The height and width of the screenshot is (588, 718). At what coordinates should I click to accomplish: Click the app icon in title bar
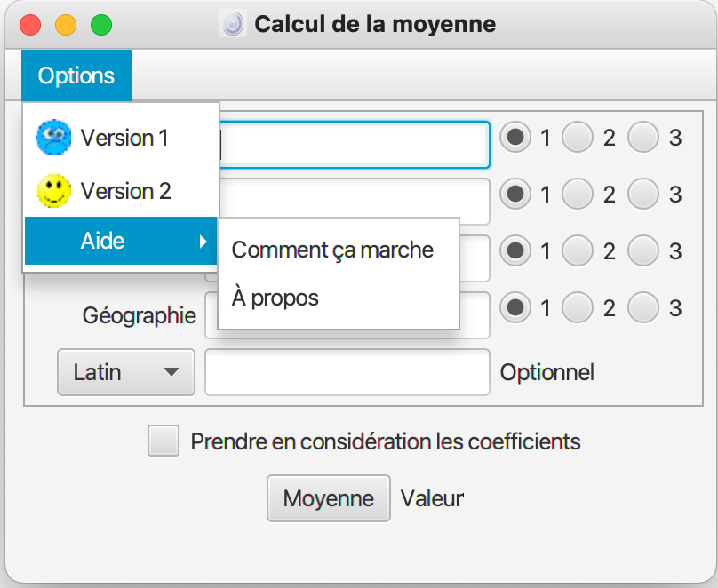[233, 24]
